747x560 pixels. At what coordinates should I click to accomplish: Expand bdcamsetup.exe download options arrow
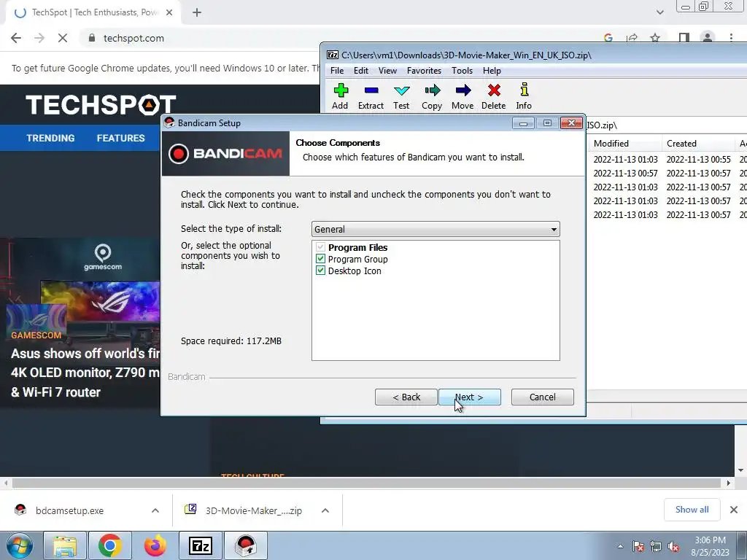155,510
